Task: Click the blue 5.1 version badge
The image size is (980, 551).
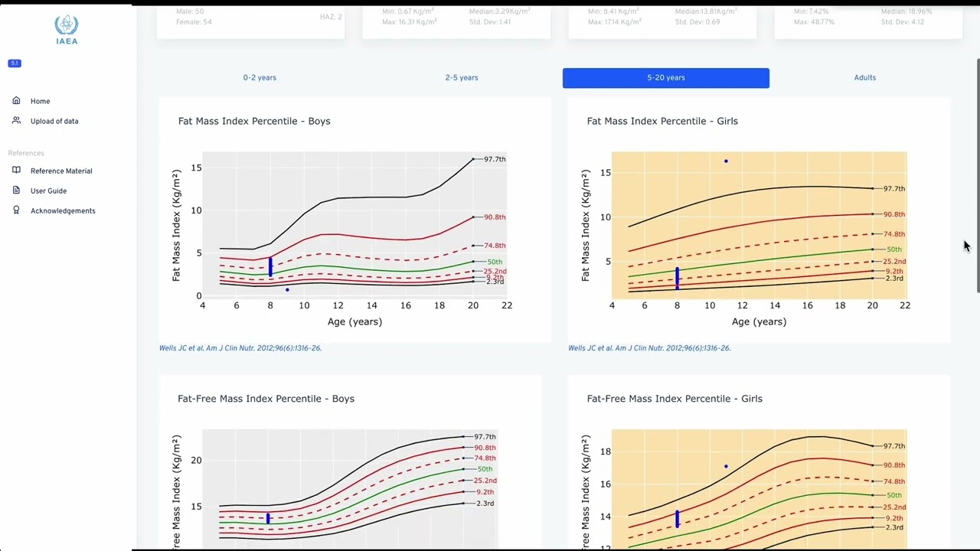Action: tap(14, 64)
